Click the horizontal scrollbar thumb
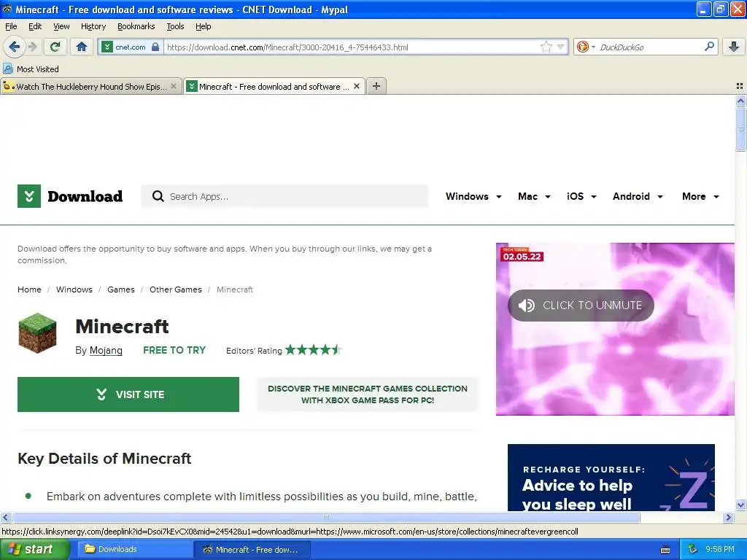 pos(326,517)
